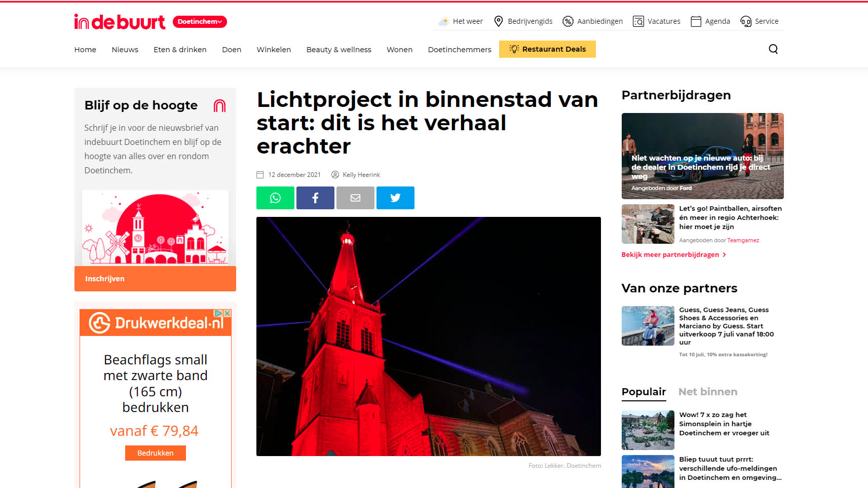Switch to Net binnen tab
The width and height of the screenshot is (868, 488).
pos(708,392)
